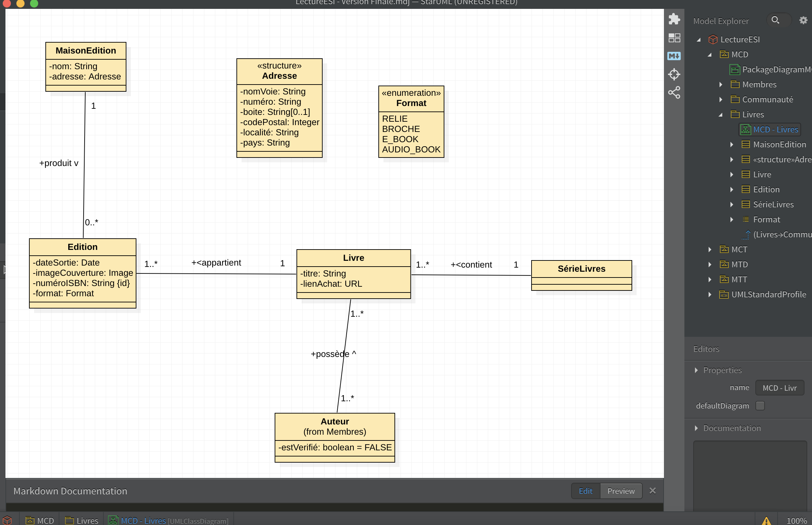Collapse the Livres folder in explorer
This screenshot has width=812, height=525.
click(721, 115)
